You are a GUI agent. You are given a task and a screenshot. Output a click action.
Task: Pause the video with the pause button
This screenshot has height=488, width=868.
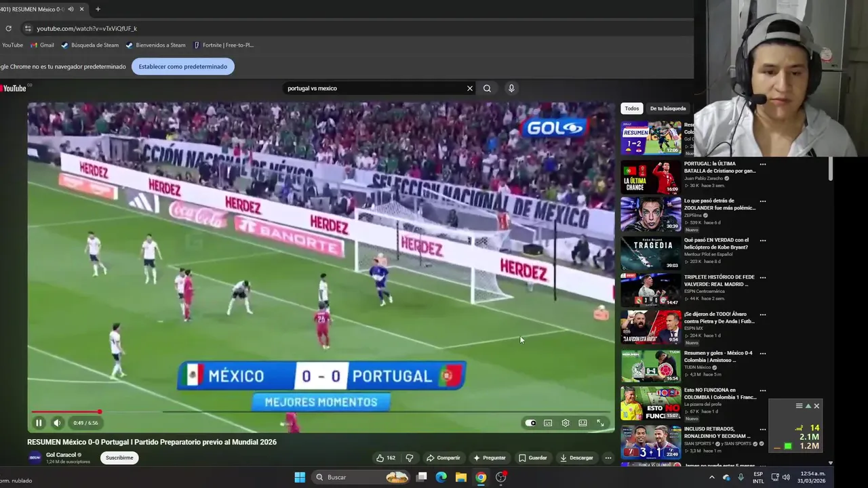click(39, 423)
